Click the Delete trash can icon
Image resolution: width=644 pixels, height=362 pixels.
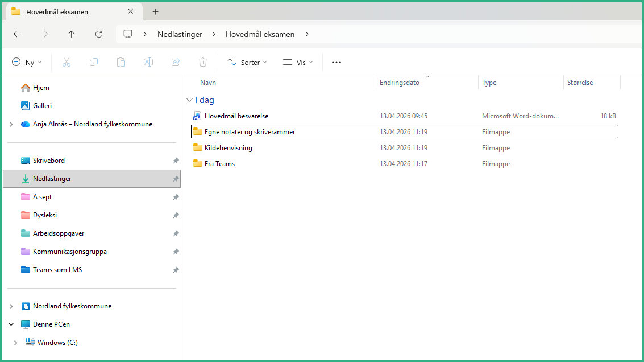click(203, 63)
